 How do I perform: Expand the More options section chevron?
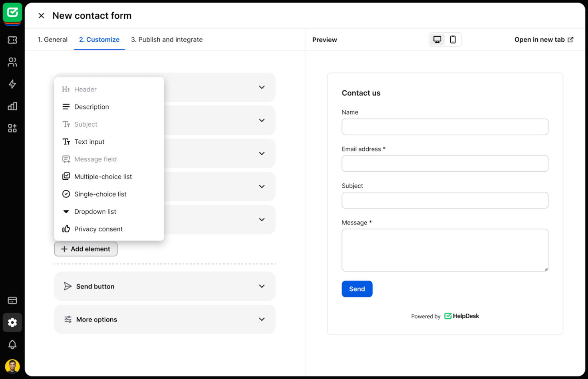point(262,319)
